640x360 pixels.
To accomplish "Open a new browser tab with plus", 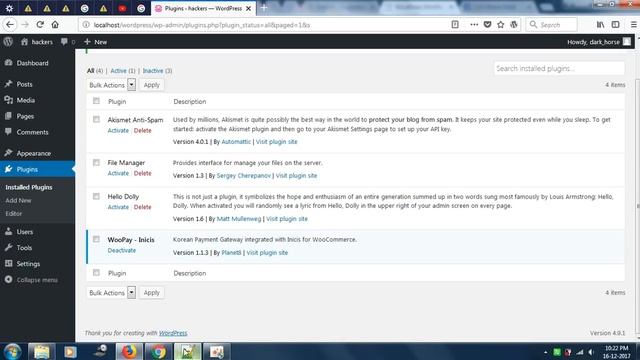I will [x=264, y=8].
